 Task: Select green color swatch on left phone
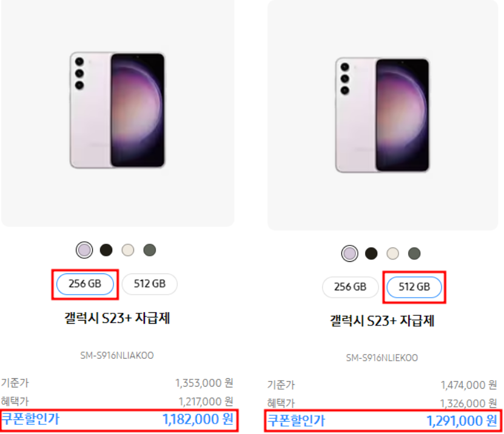tap(149, 250)
